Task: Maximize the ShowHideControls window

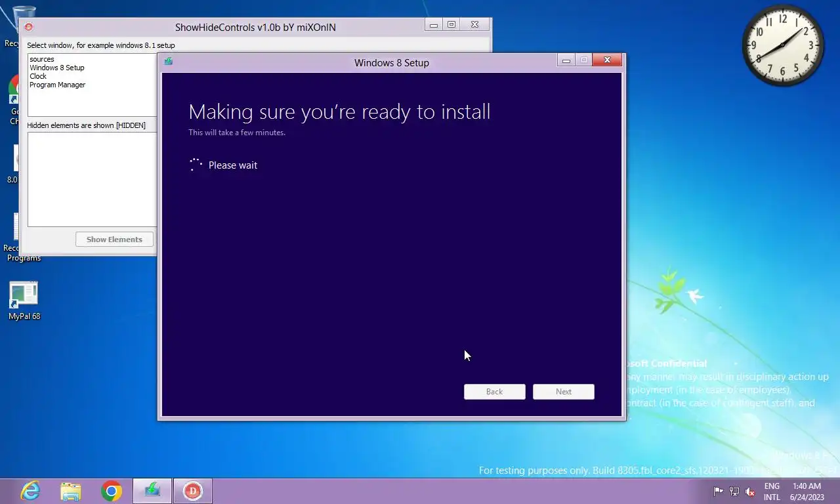Action: point(451,25)
